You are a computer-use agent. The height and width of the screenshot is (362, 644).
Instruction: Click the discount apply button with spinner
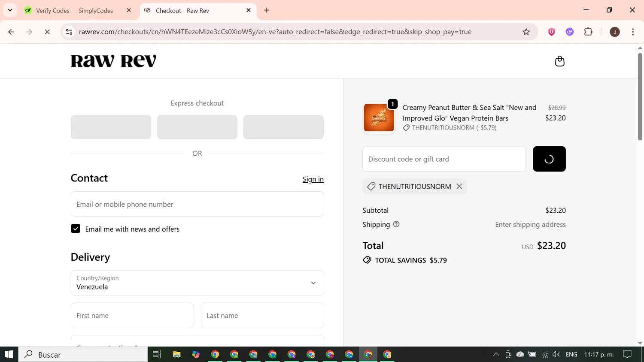tap(549, 159)
